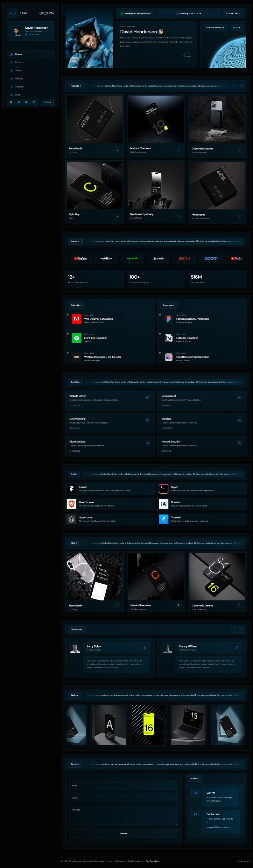Image resolution: width=253 pixels, height=868 pixels.
Task: Submit the contact form
Action: point(123,833)
